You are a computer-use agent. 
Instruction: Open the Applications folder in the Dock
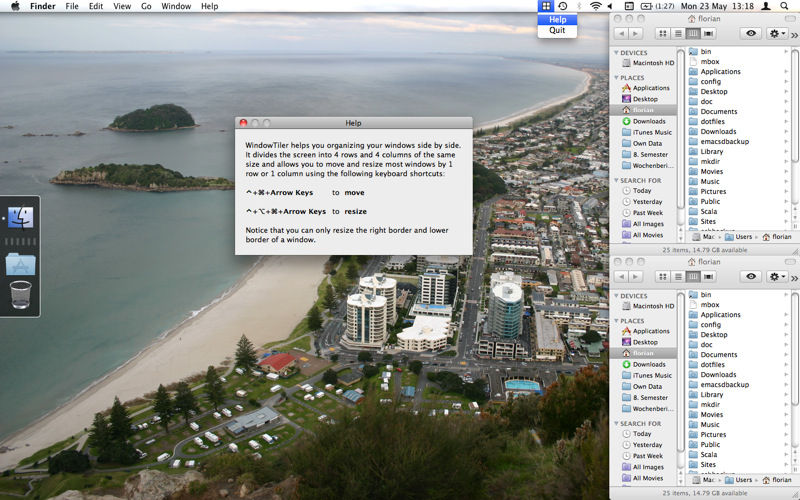coord(20,264)
